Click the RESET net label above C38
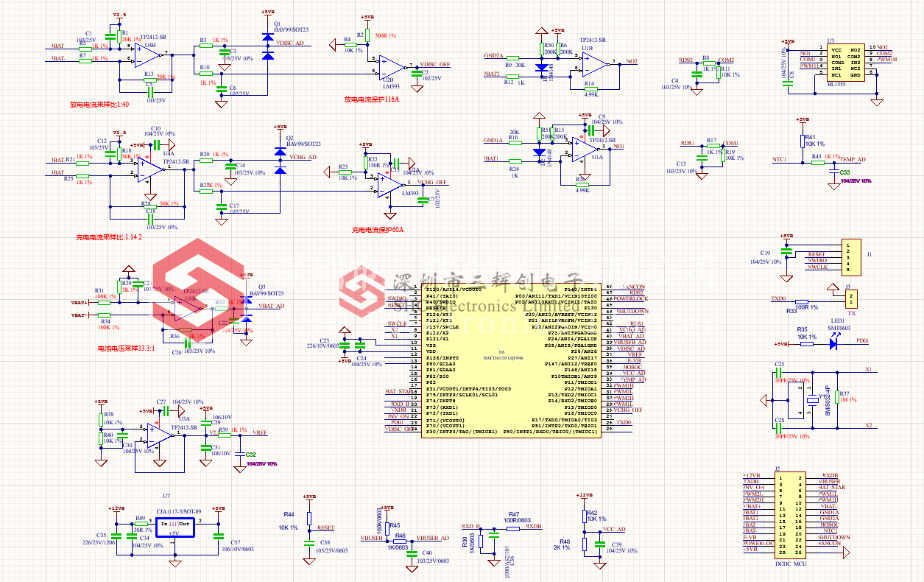This screenshot has height=582, width=924. [325, 528]
